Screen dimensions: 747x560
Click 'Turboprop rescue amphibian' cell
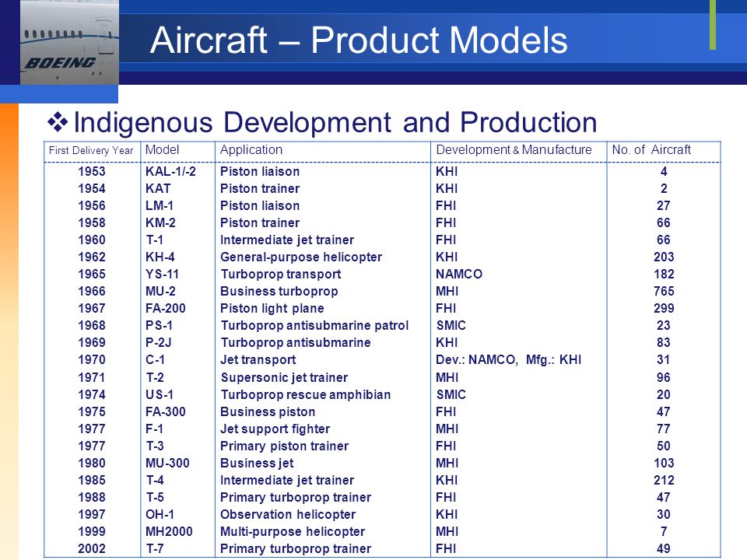[x=305, y=395]
